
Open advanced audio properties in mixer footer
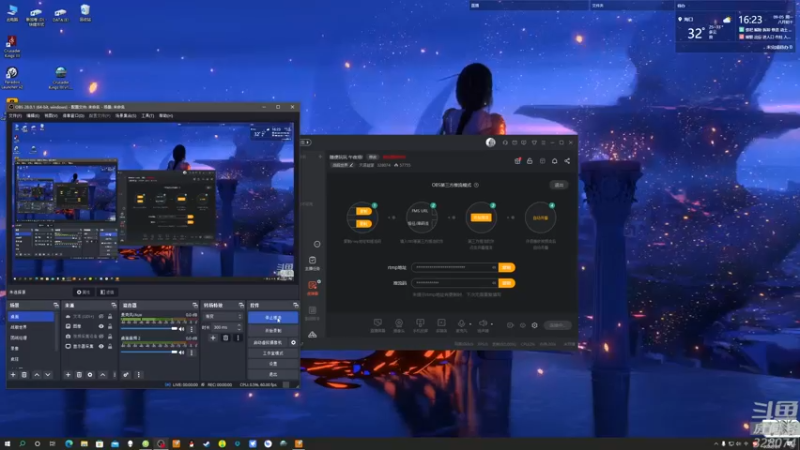click(x=126, y=374)
